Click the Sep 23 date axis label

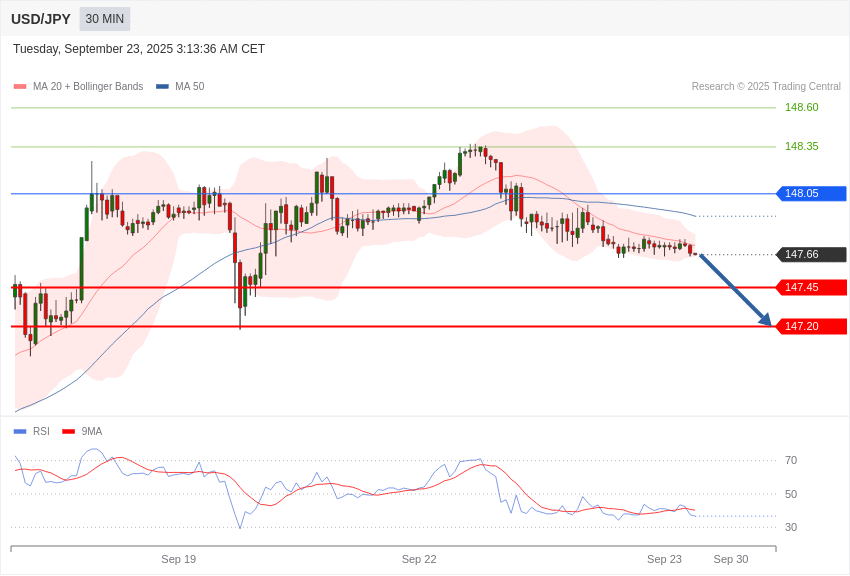click(x=664, y=559)
